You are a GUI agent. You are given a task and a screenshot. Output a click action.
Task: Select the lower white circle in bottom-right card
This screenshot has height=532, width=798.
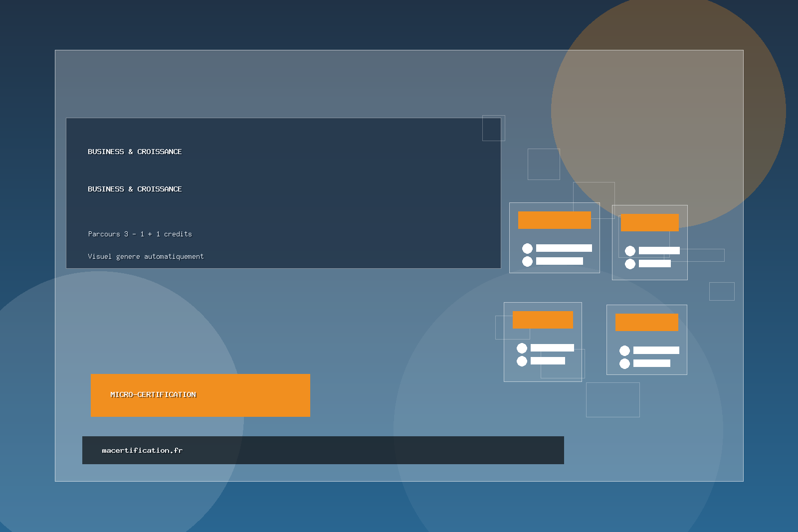point(624,363)
